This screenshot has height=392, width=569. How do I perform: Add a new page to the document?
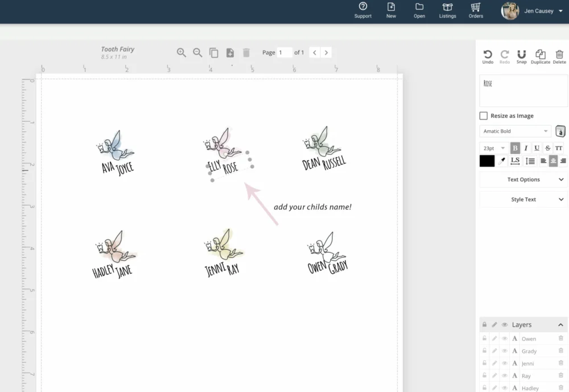(230, 53)
